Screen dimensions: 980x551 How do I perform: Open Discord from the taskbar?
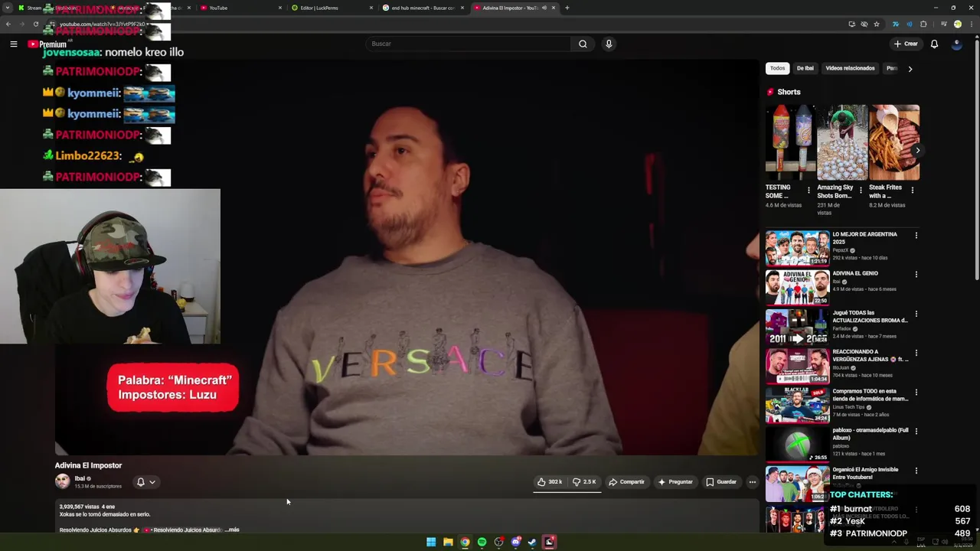pos(515,542)
